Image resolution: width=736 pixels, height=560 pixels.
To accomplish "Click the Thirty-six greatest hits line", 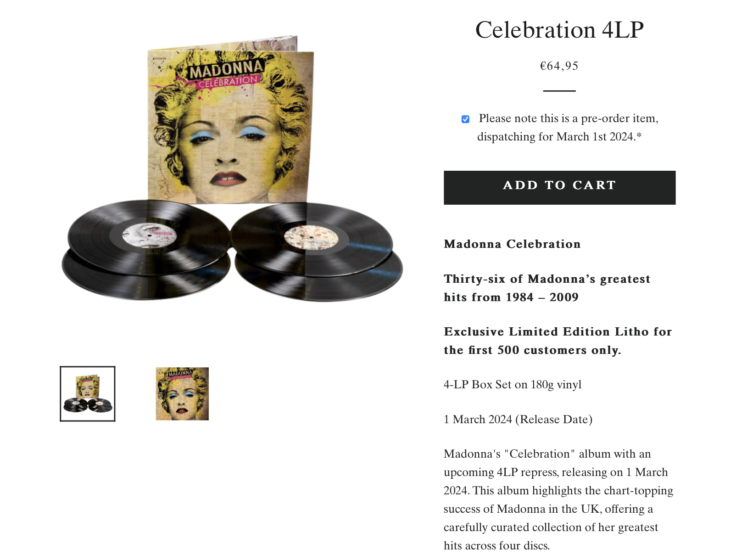I will (547, 288).
